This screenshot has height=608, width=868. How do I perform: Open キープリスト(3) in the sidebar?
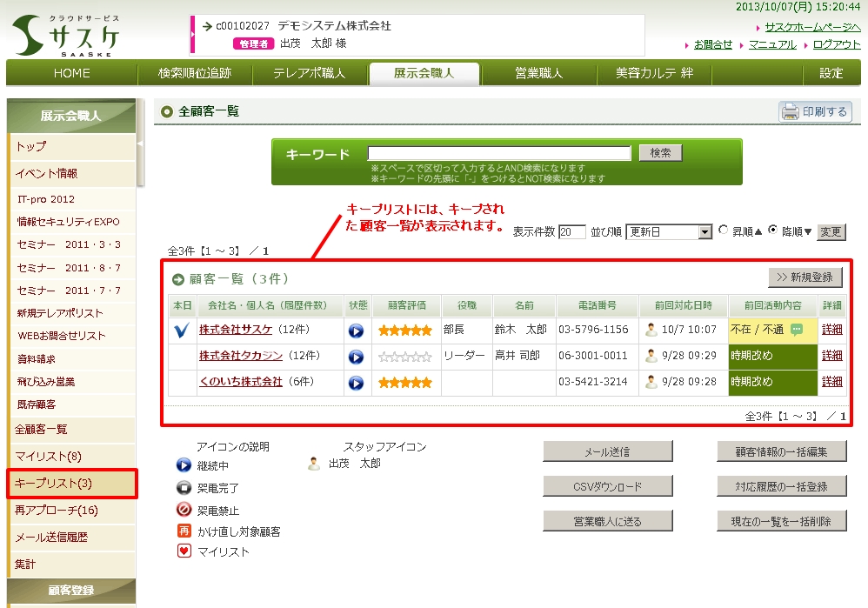tap(71, 484)
